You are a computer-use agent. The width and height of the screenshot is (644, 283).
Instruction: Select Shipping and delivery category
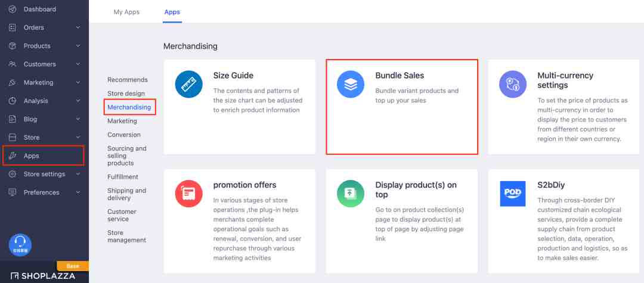[x=126, y=194]
